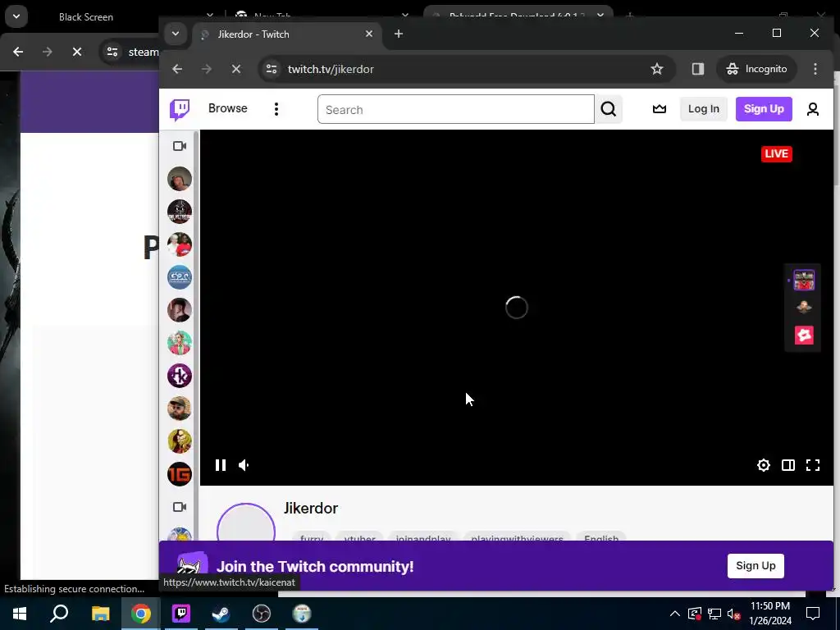Open the two-people red shirt channel avatar
Screen dimensions: 840x630
click(x=180, y=244)
